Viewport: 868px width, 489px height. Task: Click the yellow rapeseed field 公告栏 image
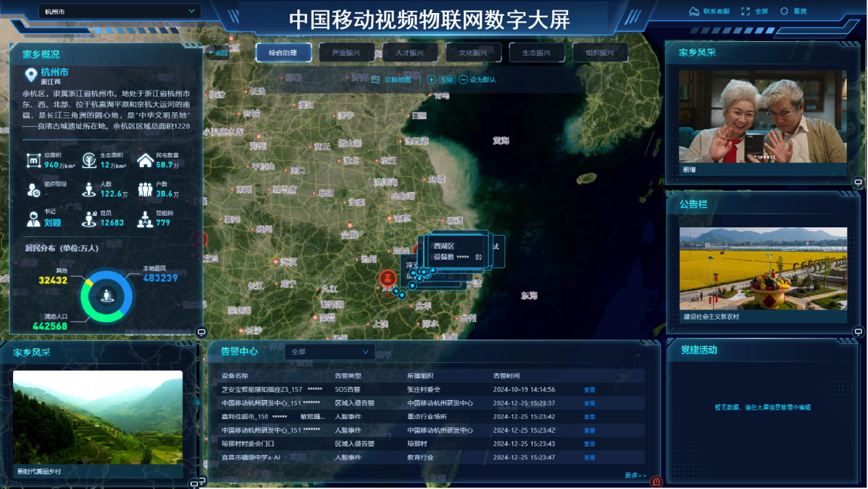(x=763, y=268)
